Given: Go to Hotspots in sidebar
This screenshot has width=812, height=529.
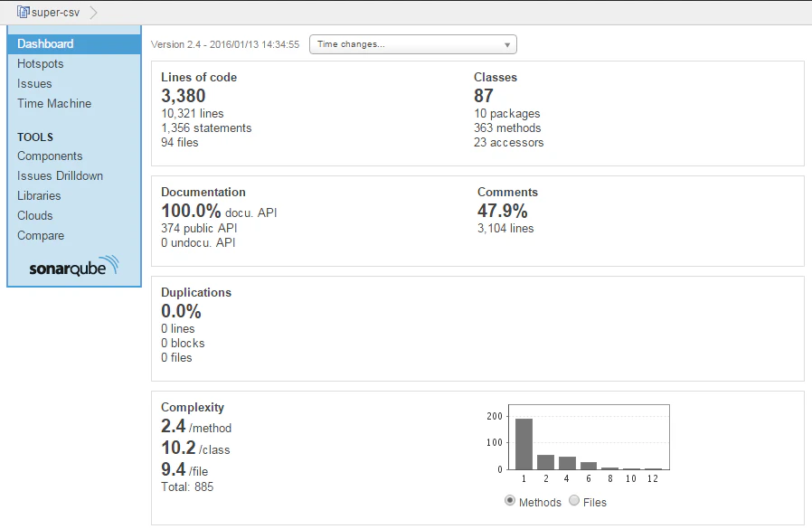Looking at the screenshot, I should pos(41,63).
